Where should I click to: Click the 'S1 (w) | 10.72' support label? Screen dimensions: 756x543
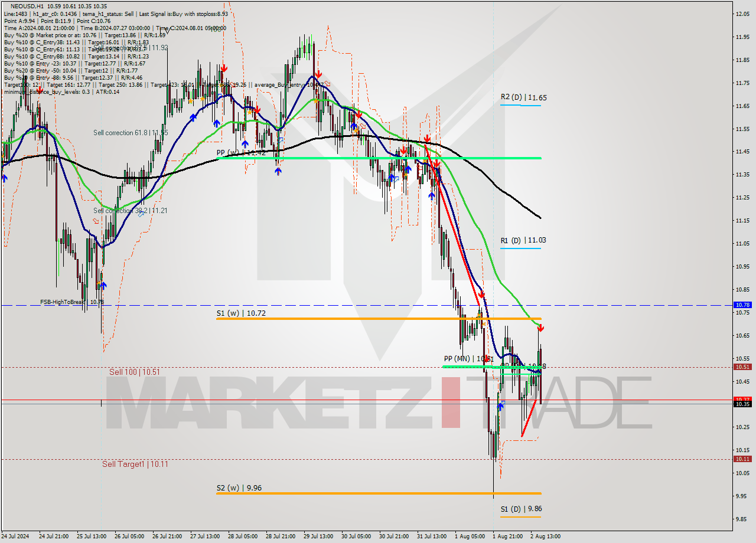coord(240,313)
